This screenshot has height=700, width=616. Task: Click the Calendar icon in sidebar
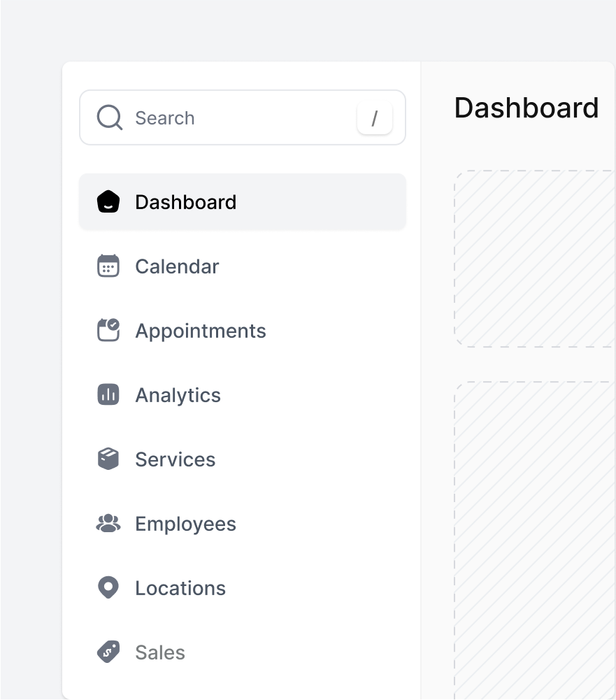pos(108,266)
